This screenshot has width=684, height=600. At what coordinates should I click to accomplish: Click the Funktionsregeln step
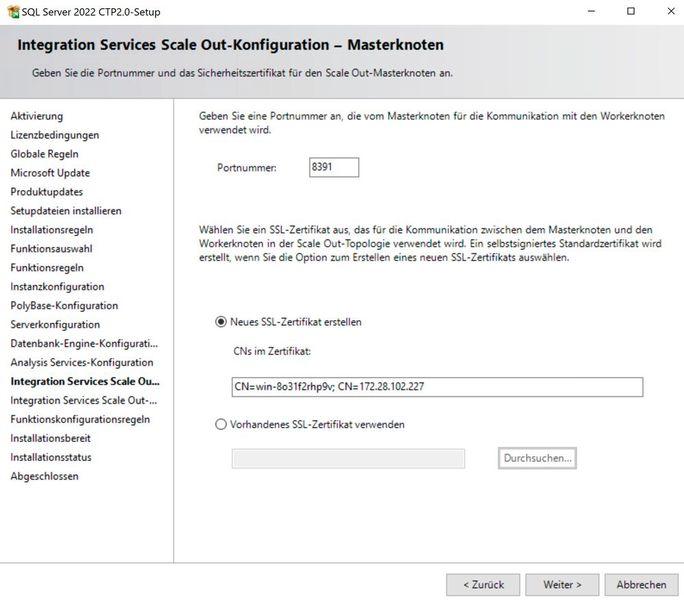(x=47, y=268)
